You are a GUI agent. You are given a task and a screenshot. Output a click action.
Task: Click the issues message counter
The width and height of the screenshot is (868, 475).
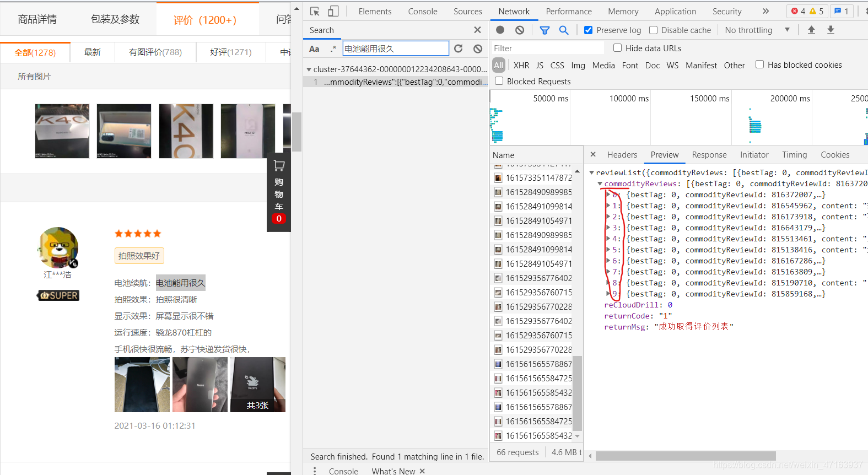(842, 11)
